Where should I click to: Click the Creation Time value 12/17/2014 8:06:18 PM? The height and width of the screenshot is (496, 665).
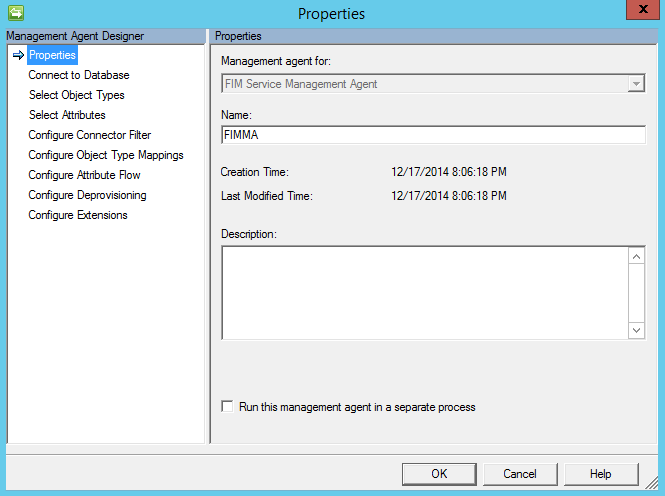click(x=449, y=172)
